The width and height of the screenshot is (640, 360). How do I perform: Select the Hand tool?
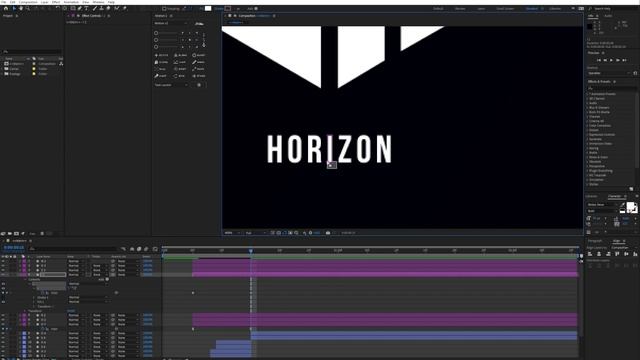tap(21, 8)
